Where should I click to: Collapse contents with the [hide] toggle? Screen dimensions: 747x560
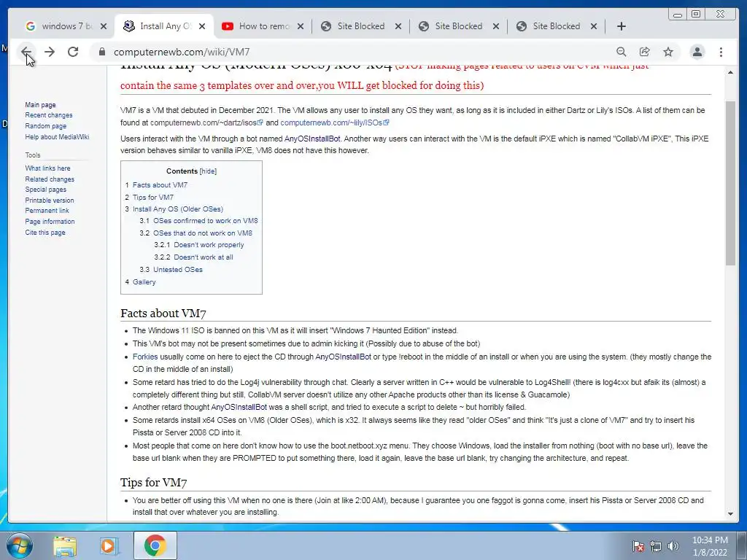(x=208, y=171)
